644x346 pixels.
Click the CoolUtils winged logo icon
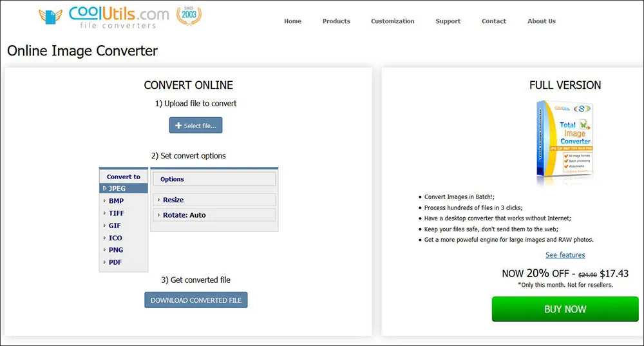pyautogui.click(x=50, y=17)
